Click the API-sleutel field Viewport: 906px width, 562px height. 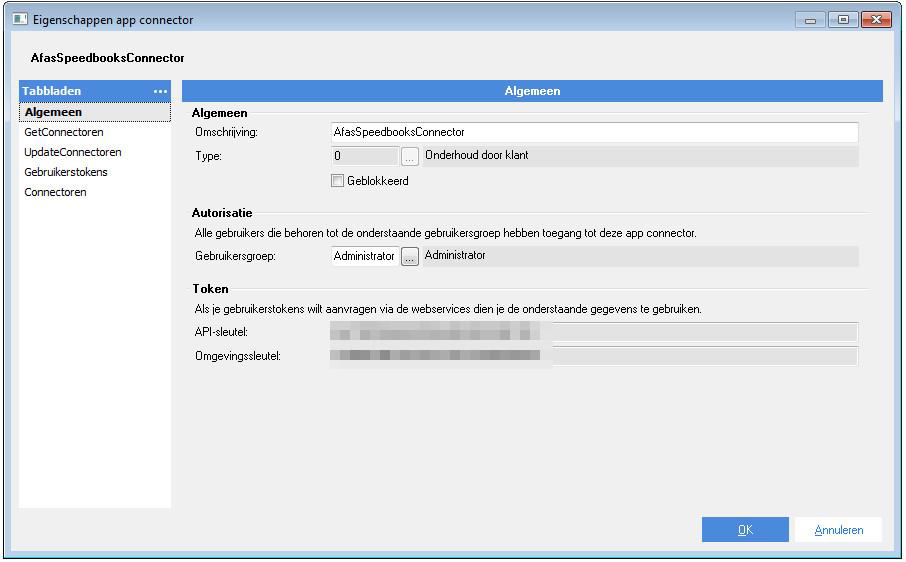[x=594, y=333]
